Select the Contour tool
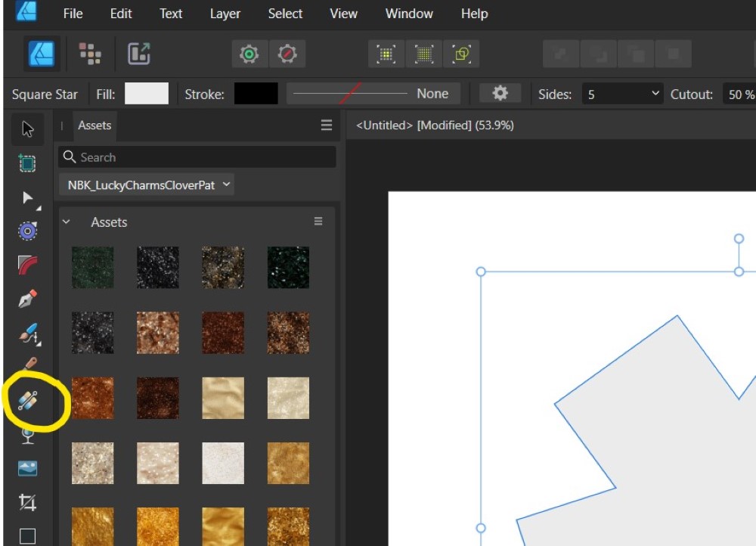 tap(27, 231)
